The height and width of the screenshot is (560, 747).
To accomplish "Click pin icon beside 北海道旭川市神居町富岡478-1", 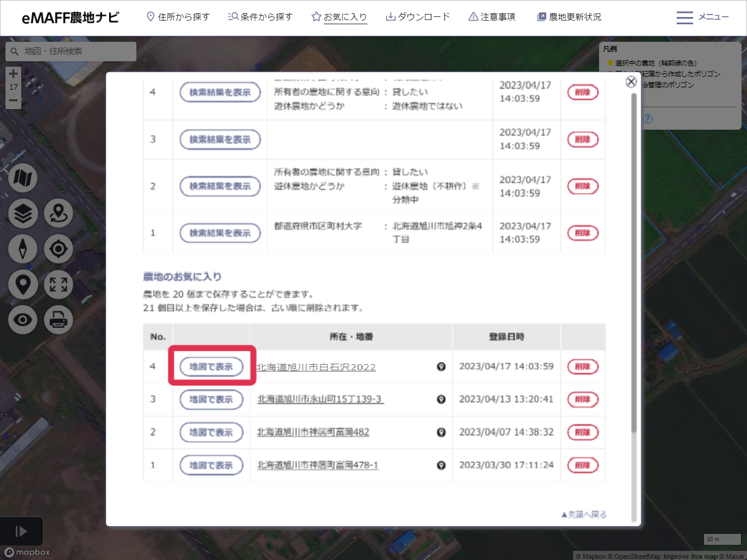I will pos(441,465).
